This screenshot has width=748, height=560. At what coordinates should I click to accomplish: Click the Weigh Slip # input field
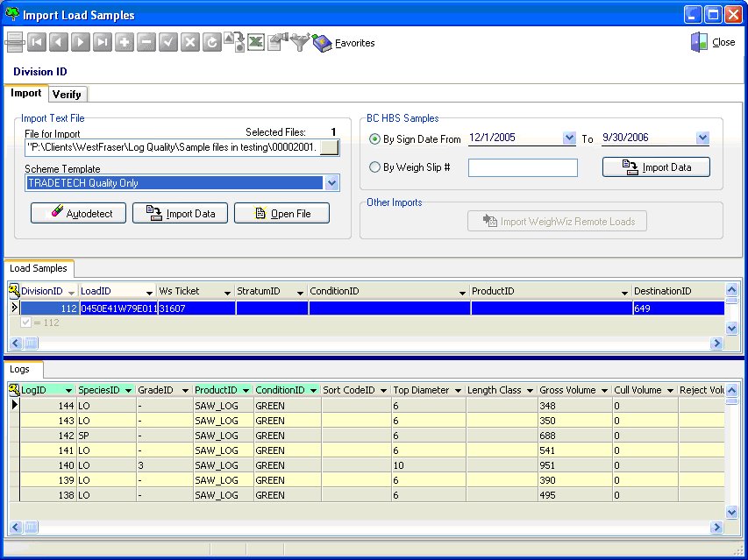click(x=523, y=167)
